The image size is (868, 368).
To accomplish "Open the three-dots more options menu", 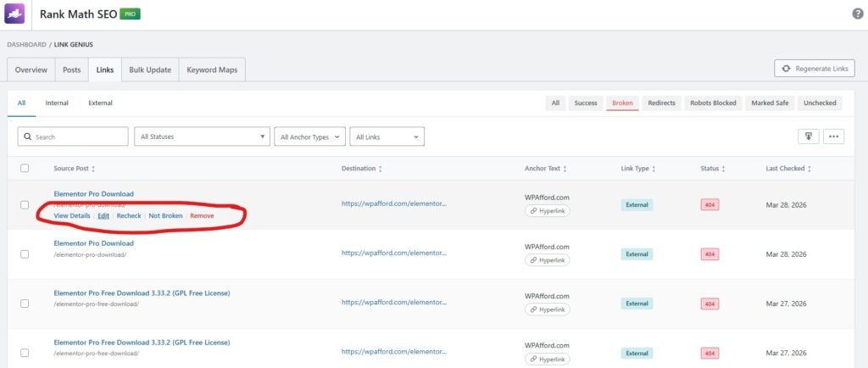I will [x=833, y=137].
